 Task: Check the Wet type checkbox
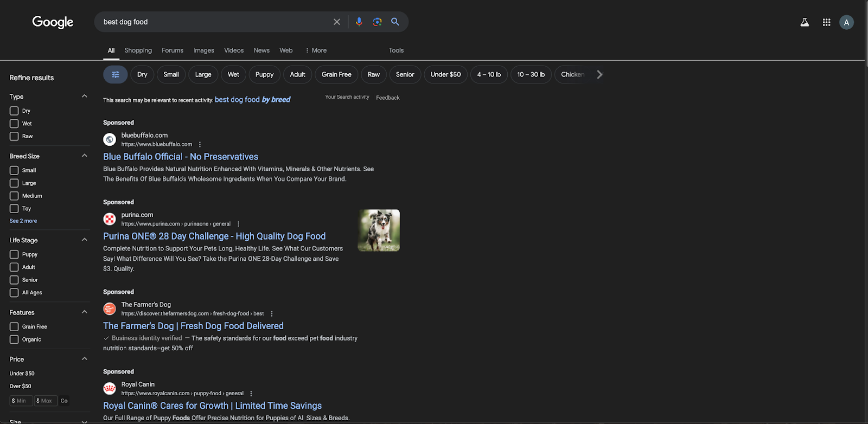point(14,124)
